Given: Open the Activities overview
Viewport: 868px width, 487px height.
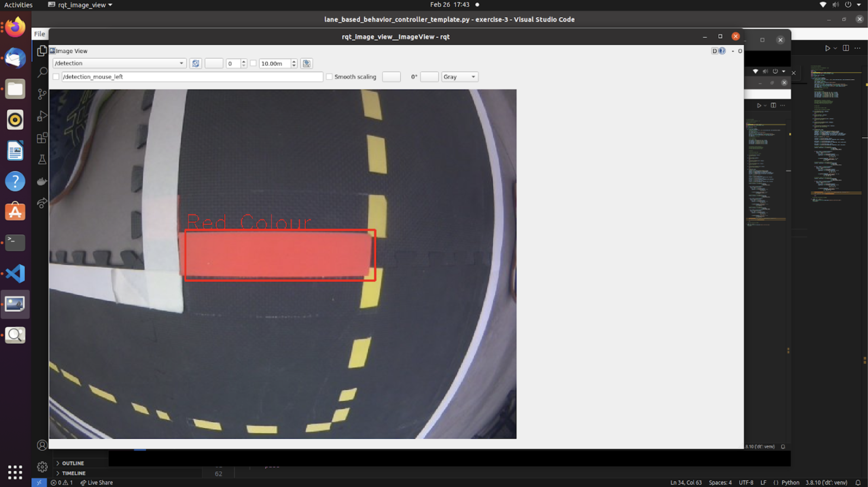Looking at the screenshot, I should 18,5.
